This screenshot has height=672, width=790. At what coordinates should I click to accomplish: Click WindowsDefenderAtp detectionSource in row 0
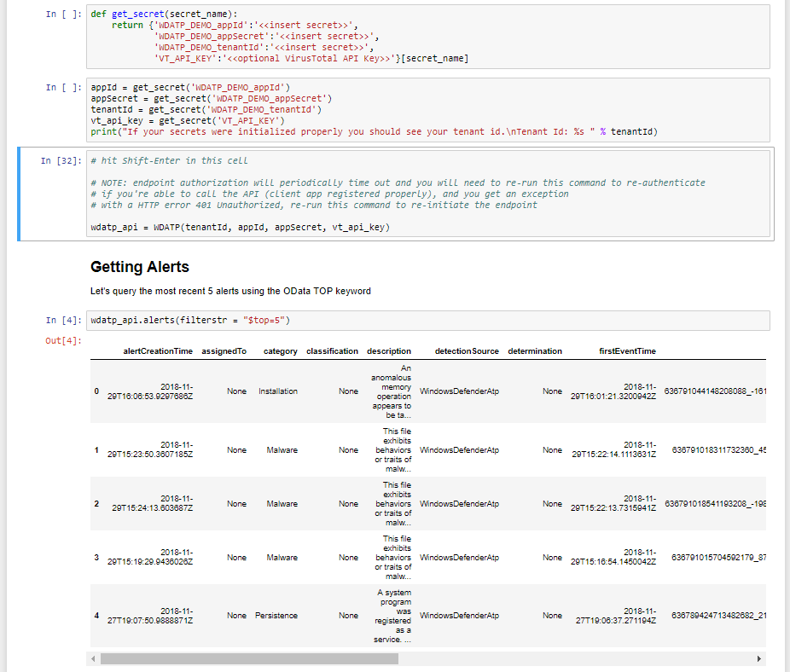[459, 391]
